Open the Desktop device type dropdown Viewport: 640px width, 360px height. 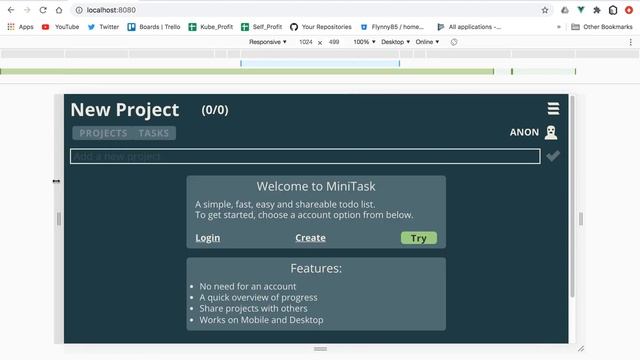[396, 42]
